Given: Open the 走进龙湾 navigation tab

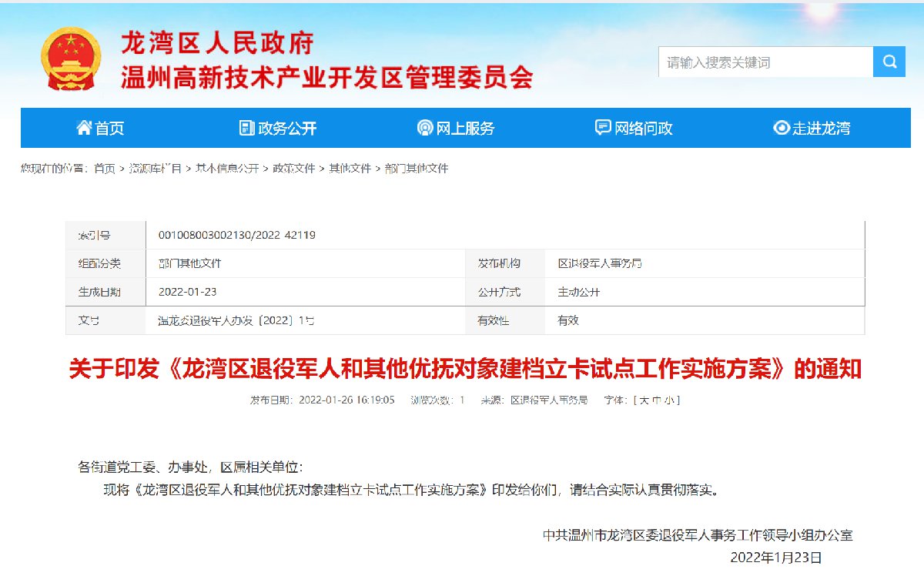Looking at the screenshot, I should tap(812, 128).
